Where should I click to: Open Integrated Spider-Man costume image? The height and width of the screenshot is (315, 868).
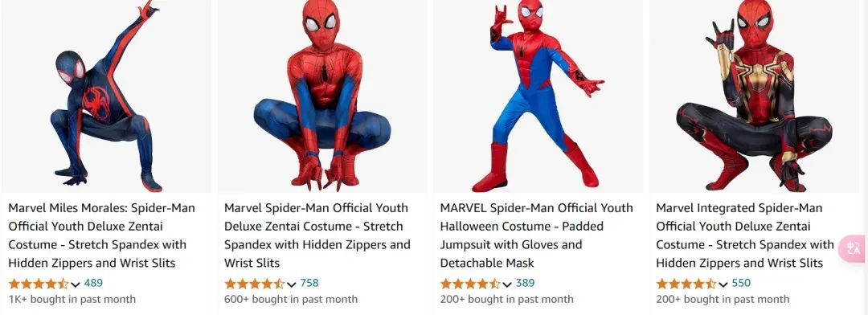coord(754,96)
